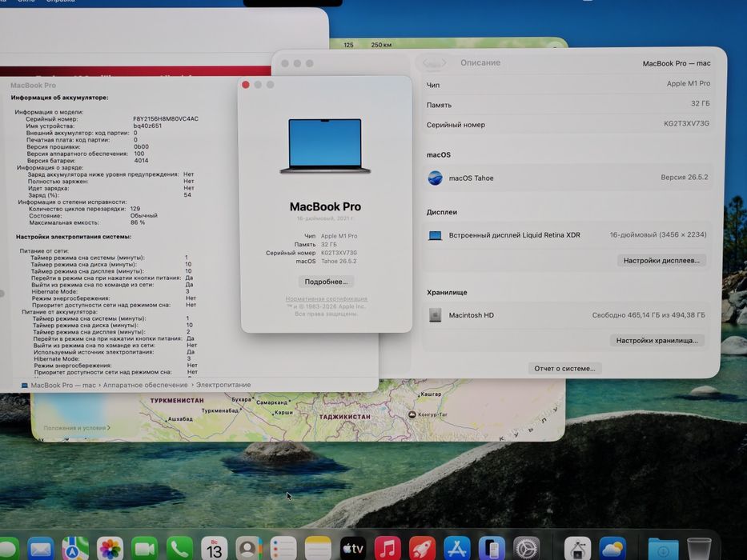Click the Чип row value Apple M1 Pro

point(689,83)
